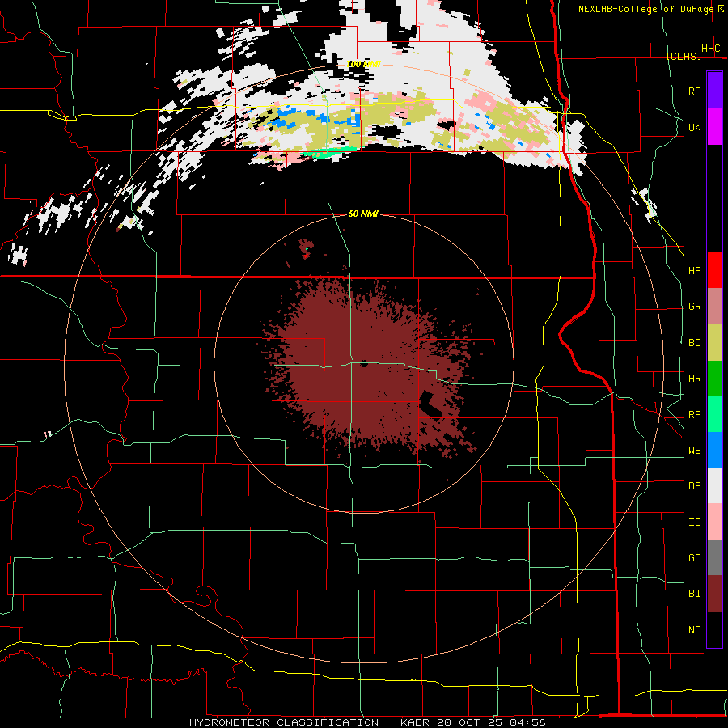Click the '04:58' timestamp in footer
This screenshot has height=728, width=728.
click(x=527, y=722)
